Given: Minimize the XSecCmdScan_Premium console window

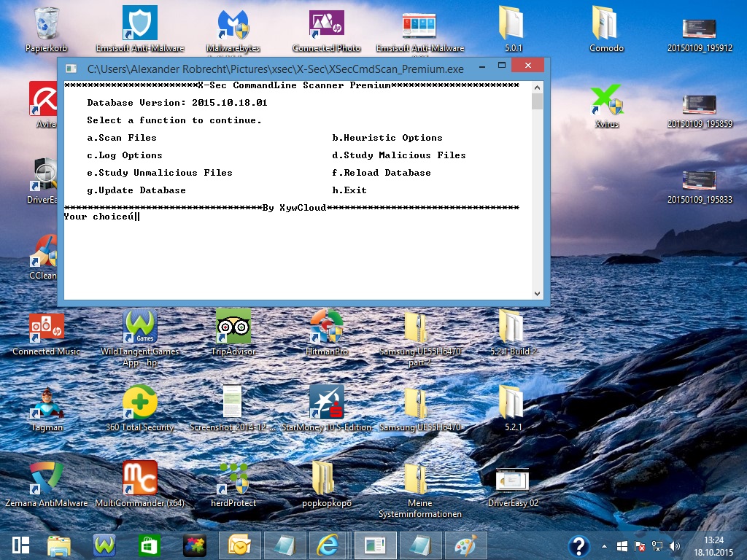Looking at the screenshot, I should coord(482,66).
